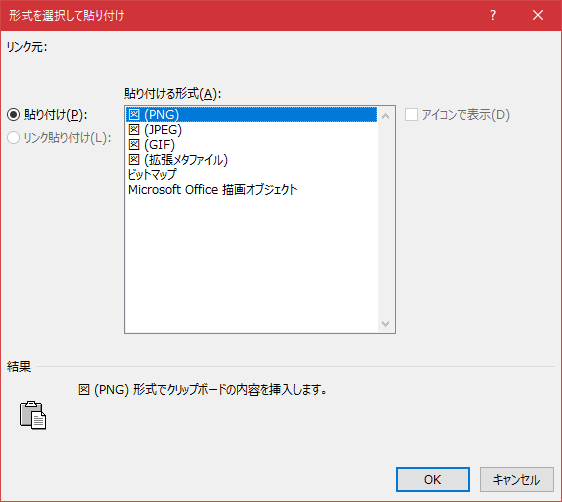This screenshot has width=562, height=502.
Task: Select the 貼り付け(P) radio button
Action: [14, 115]
